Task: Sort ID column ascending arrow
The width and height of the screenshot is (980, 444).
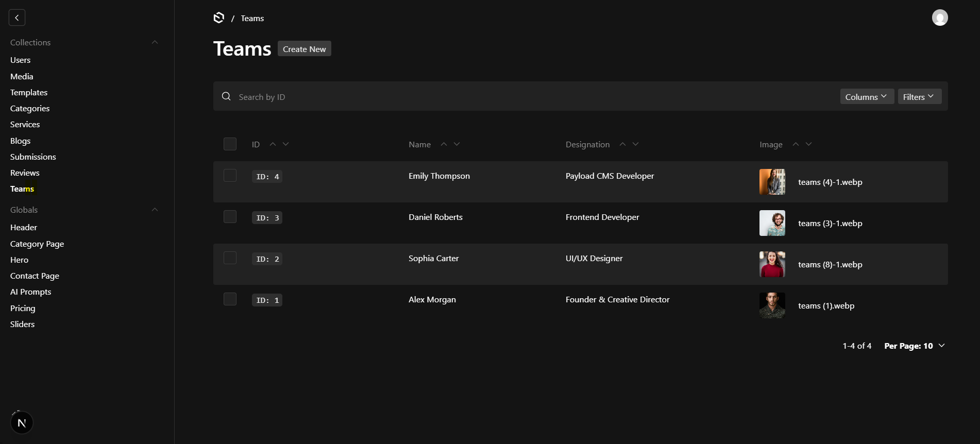Action: click(273, 144)
